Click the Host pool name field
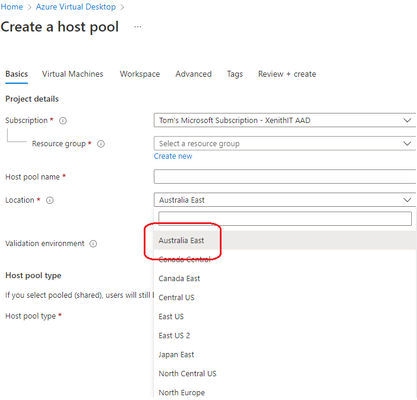417x400 pixels. [285, 176]
